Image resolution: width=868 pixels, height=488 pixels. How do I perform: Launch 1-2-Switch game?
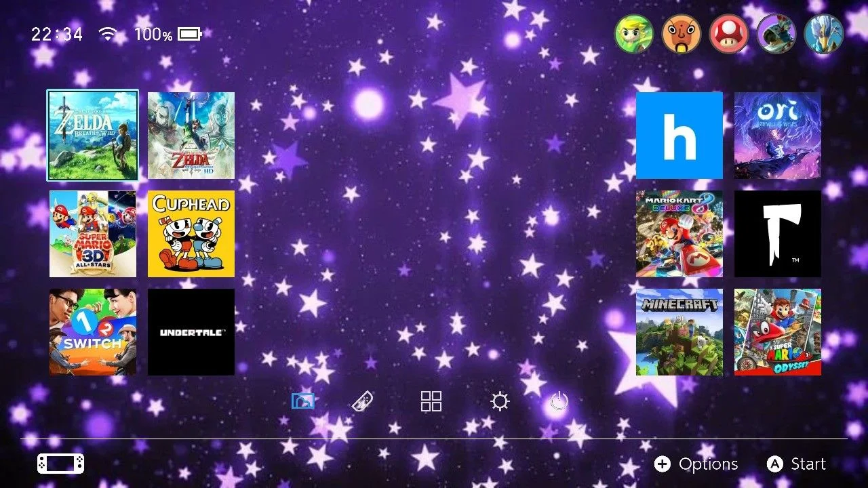(93, 332)
